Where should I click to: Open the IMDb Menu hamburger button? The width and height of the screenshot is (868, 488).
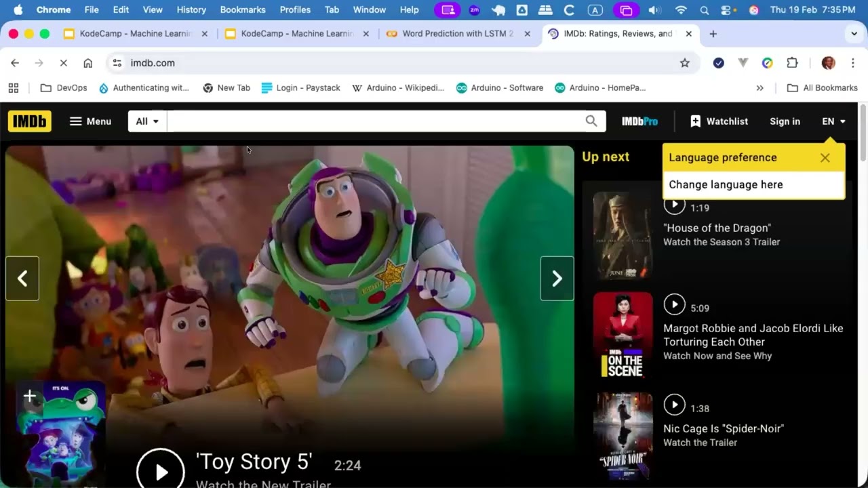90,121
